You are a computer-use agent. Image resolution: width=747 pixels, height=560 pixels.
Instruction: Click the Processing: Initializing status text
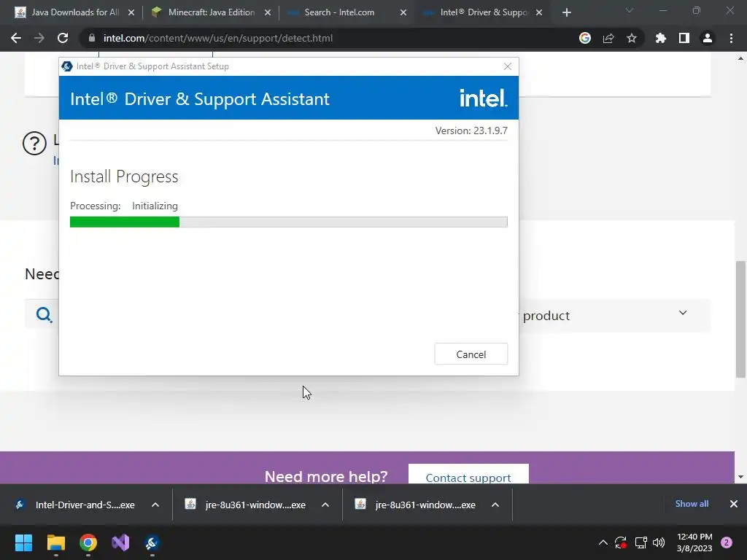pos(124,206)
